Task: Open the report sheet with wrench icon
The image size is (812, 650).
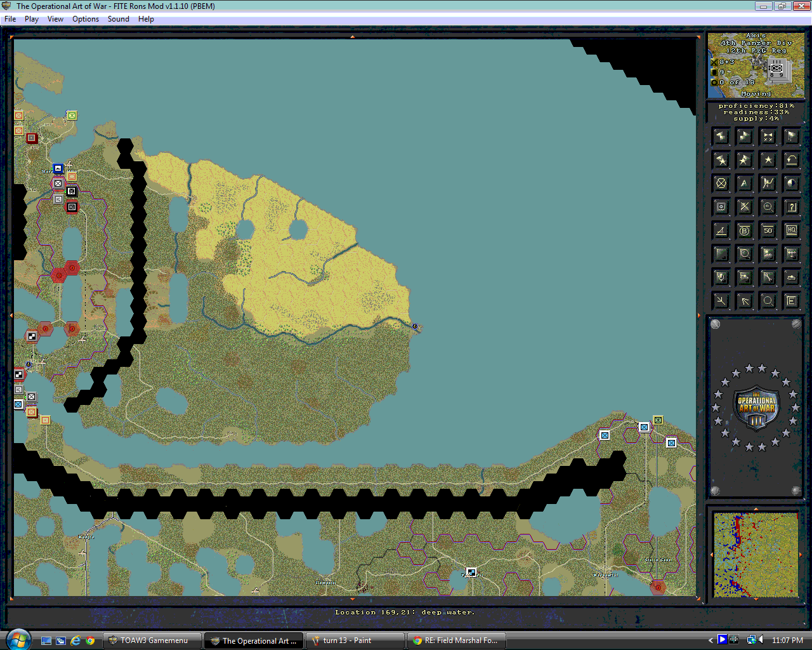Action: (768, 277)
